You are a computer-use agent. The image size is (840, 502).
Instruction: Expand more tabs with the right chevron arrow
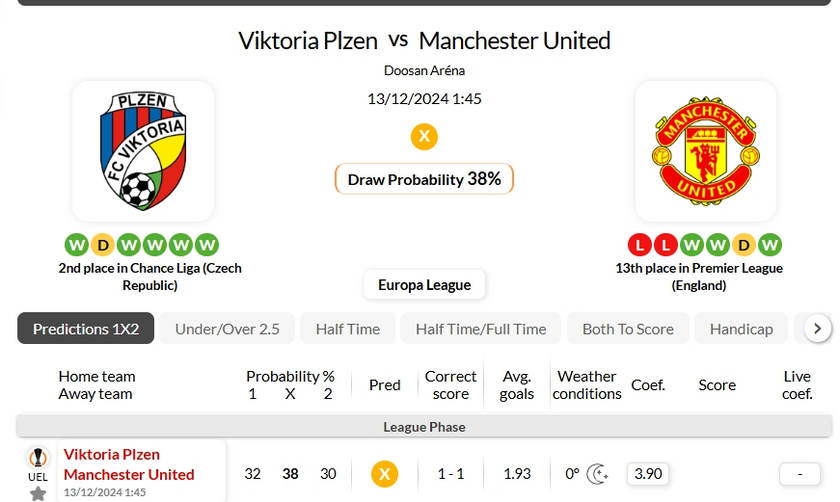[x=818, y=328]
